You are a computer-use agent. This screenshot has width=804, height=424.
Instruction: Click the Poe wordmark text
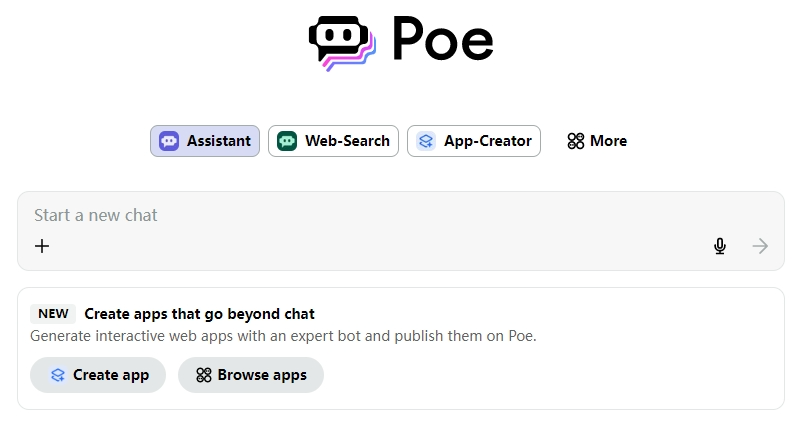[x=443, y=39]
